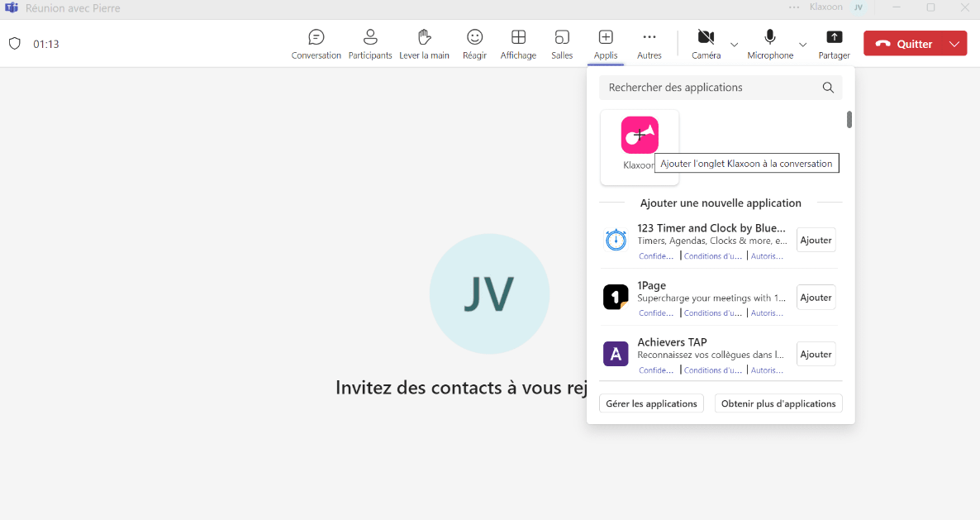Open the Réagir reactions menu

tap(474, 44)
